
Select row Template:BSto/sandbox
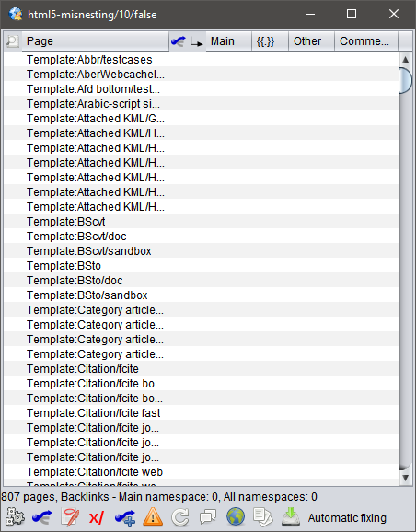(201, 295)
